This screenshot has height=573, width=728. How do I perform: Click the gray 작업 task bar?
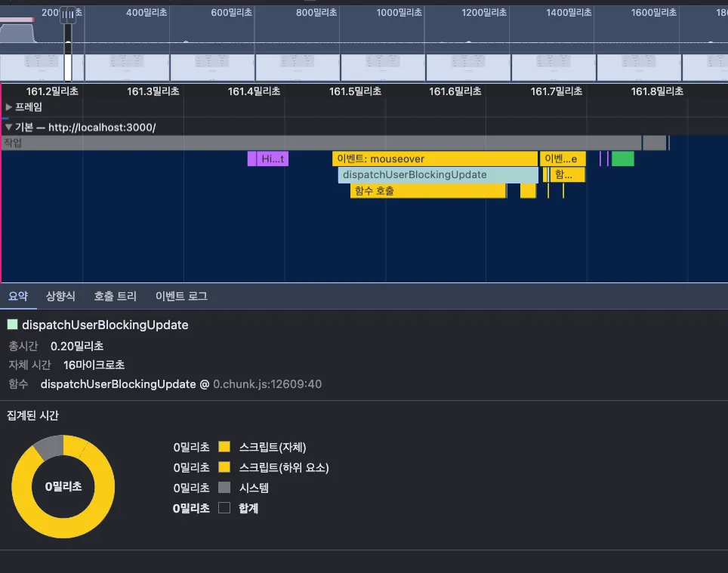321,143
